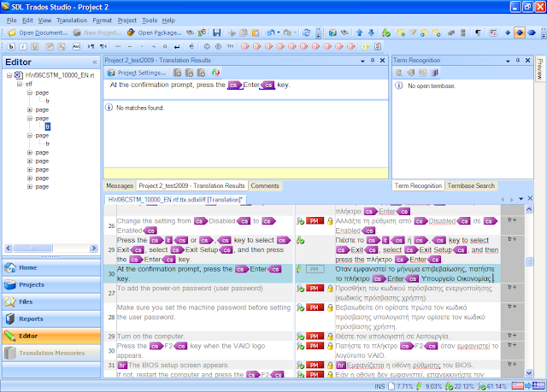The image size is (547, 392).
Task: Click red PM status of Turn on the computer row
Action: 315,336
